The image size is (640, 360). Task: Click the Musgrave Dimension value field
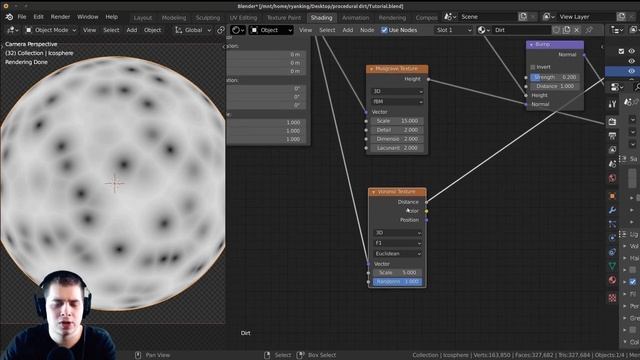coord(397,139)
